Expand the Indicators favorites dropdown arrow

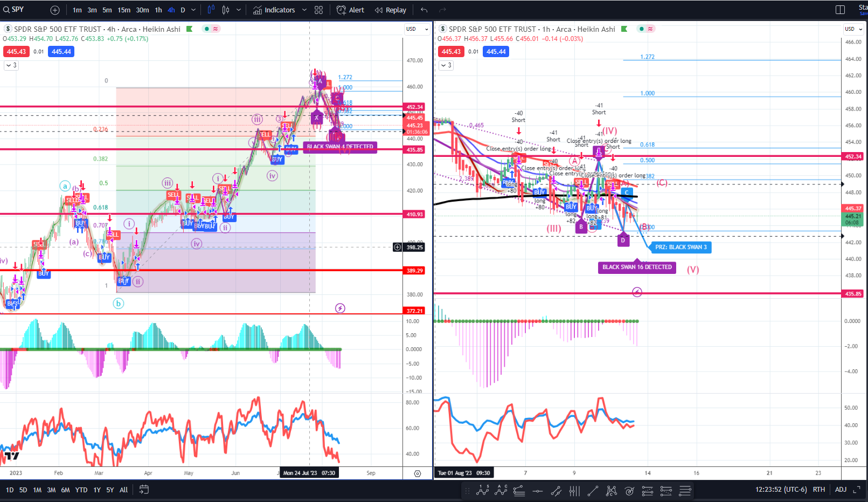pos(304,10)
